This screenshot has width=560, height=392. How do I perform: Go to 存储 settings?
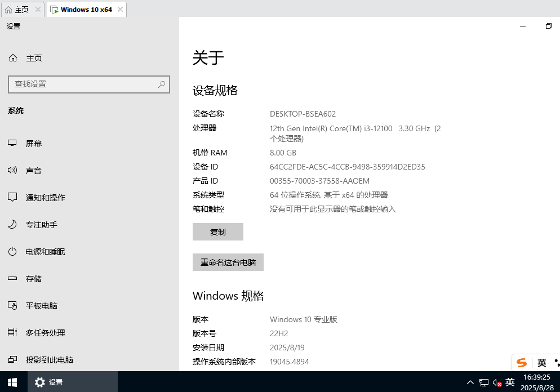click(x=89, y=278)
